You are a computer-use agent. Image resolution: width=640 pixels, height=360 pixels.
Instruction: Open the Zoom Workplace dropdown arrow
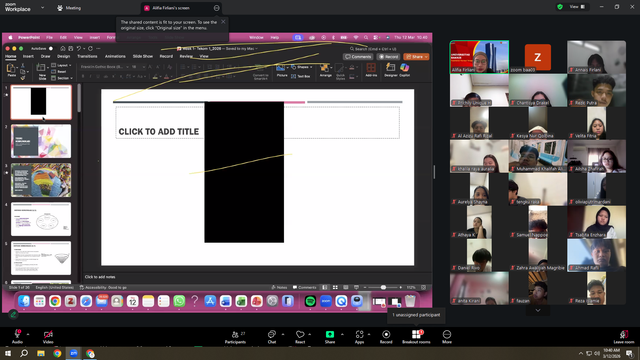(x=42, y=7)
